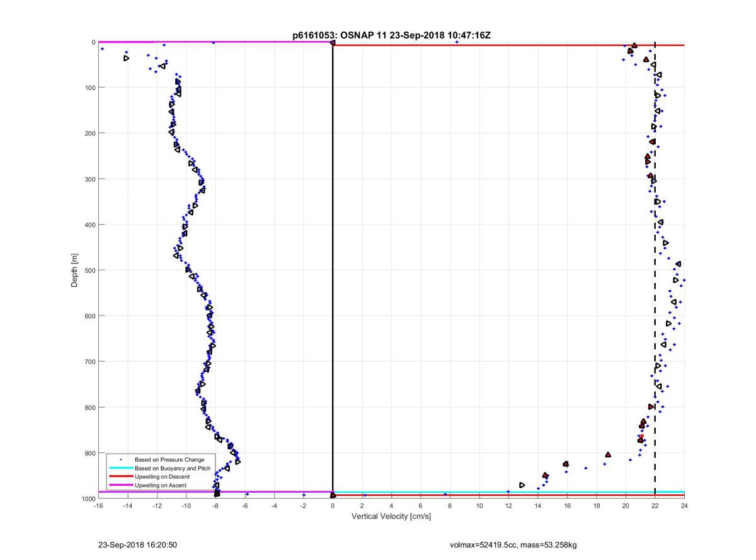The height and width of the screenshot is (560, 756).
Task: Select the 'Vertical Velocity [cm/s]' x-axis label
Action: 391,517
